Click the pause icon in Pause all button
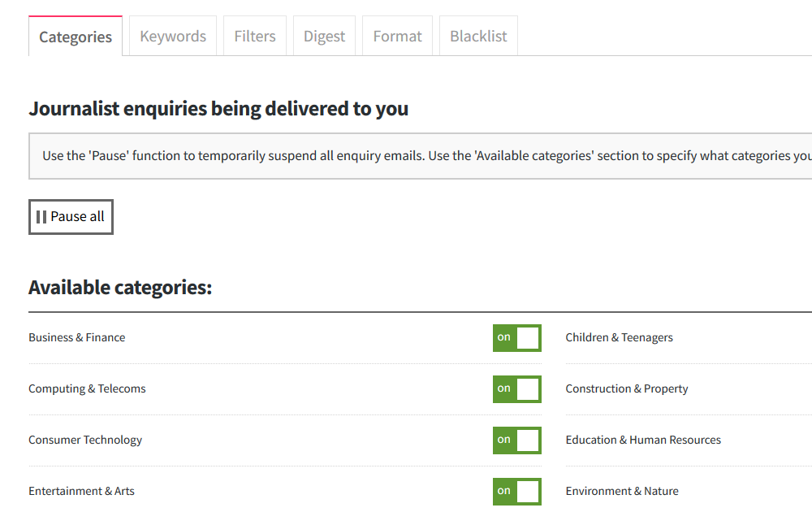Image resolution: width=812 pixels, height=512 pixels. pyautogui.click(x=41, y=217)
